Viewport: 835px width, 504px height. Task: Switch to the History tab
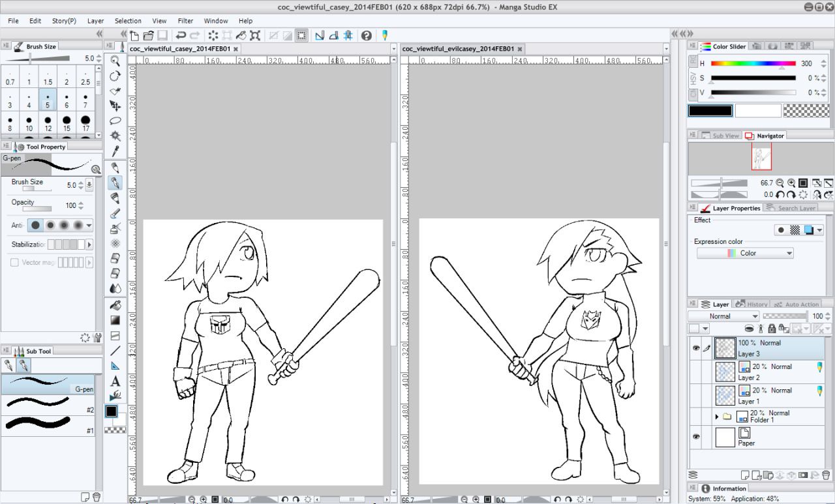click(751, 304)
